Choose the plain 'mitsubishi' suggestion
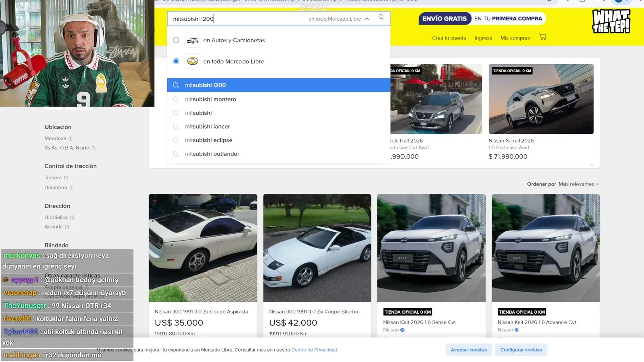This screenshot has width=644, height=362. click(x=278, y=113)
